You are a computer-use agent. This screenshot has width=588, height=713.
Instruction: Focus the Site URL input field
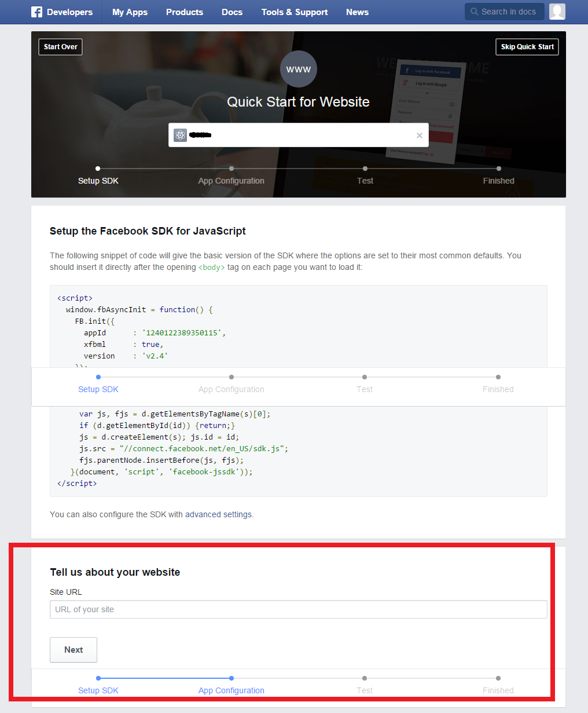pyautogui.click(x=299, y=609)
